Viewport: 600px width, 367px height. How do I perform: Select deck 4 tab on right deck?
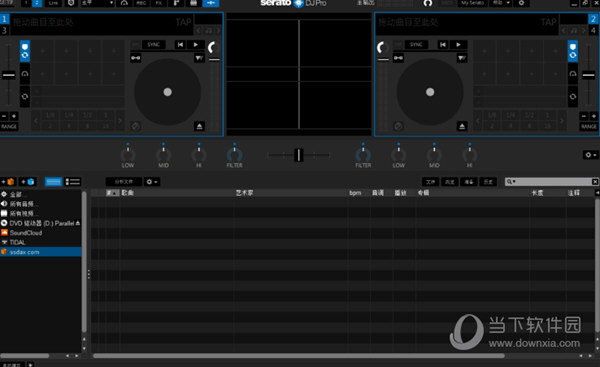click(x=593, y=30)
